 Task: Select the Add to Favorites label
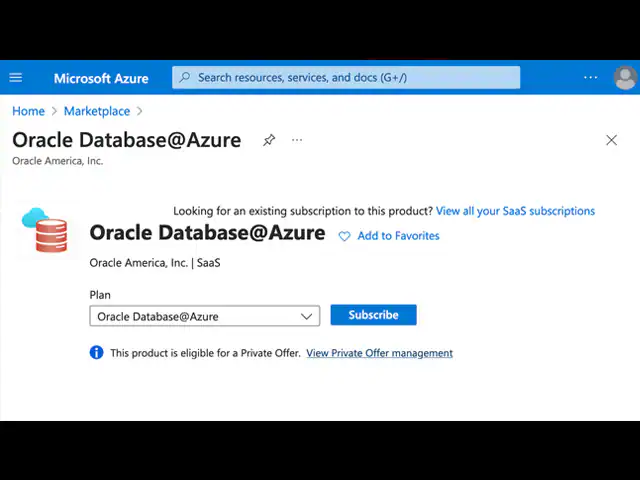point(398,236)
